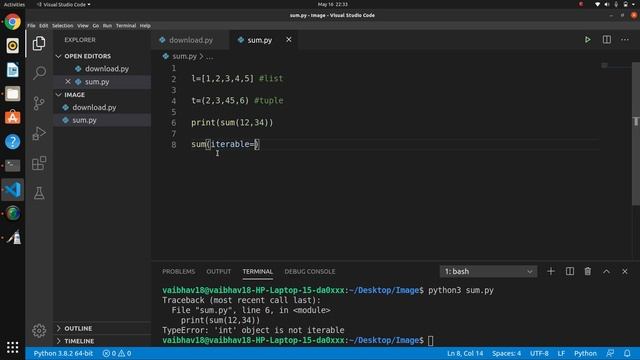The image size is (640, 360).
Task: Select the Terminal panel tab
Action: pyautogui.click(x=258, y=271)
